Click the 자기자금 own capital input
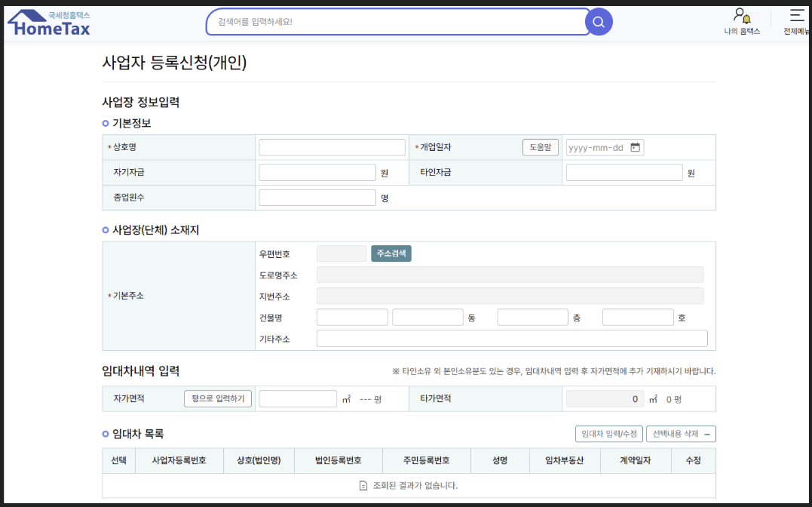 (x=317, y=172)
